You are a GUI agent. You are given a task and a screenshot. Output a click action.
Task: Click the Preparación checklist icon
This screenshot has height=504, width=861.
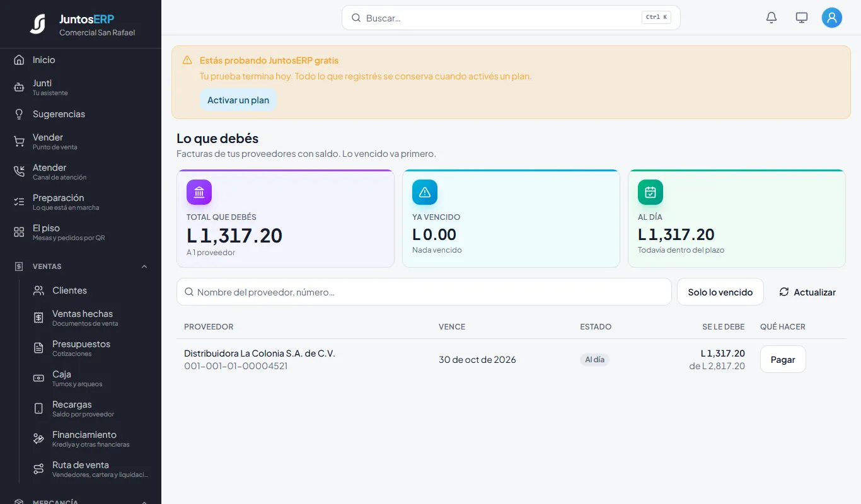[x=19, y=202]
